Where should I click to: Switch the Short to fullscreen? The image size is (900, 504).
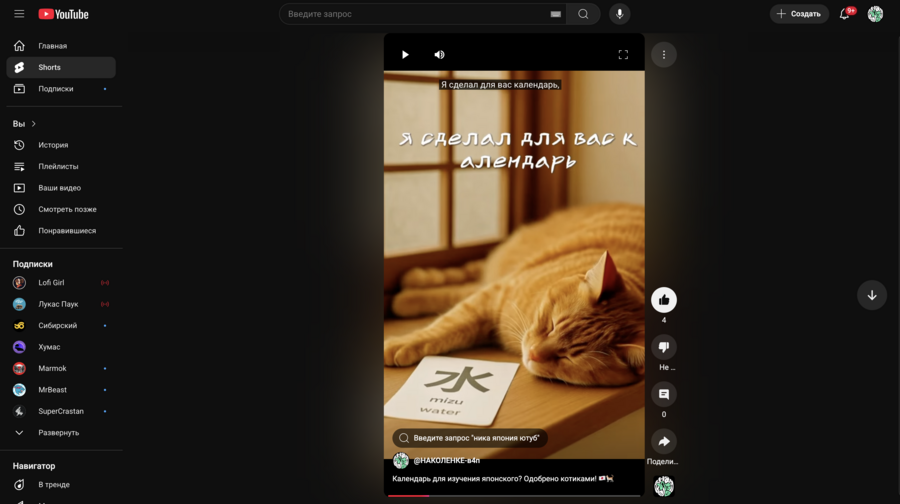[623, 55]
